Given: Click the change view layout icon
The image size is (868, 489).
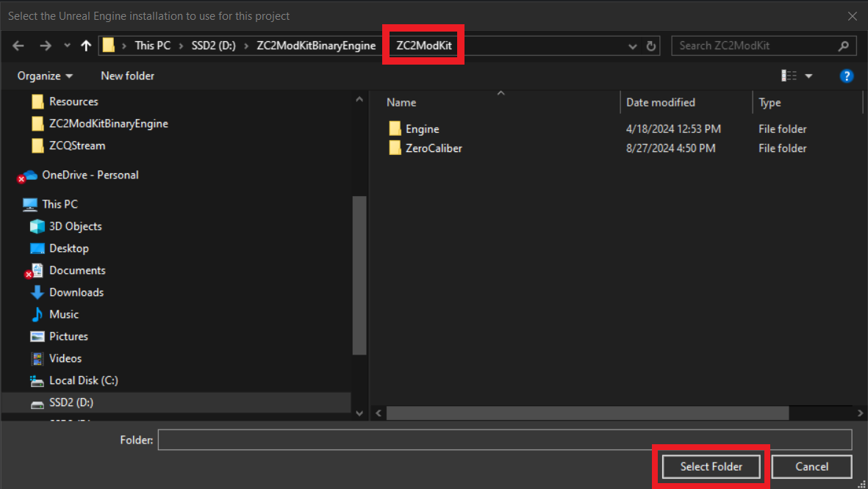Looking at the screenshot, I should point(789,76).
